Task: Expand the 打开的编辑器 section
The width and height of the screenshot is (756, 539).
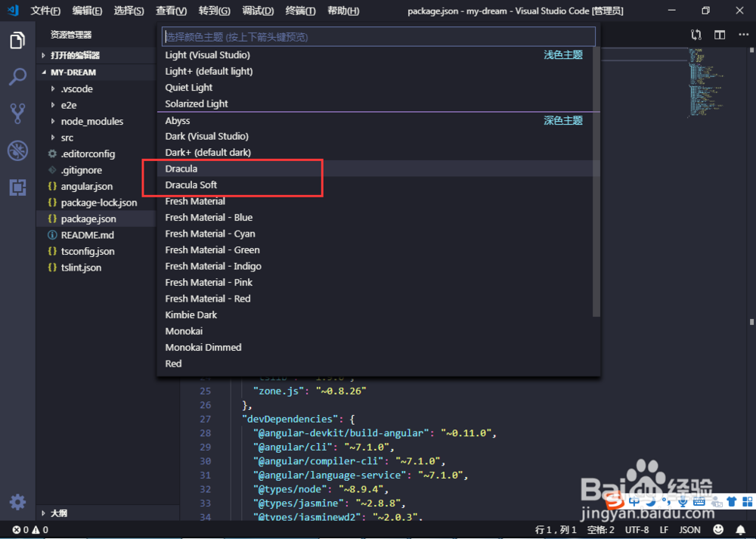Action: click(x=97, y=55)
